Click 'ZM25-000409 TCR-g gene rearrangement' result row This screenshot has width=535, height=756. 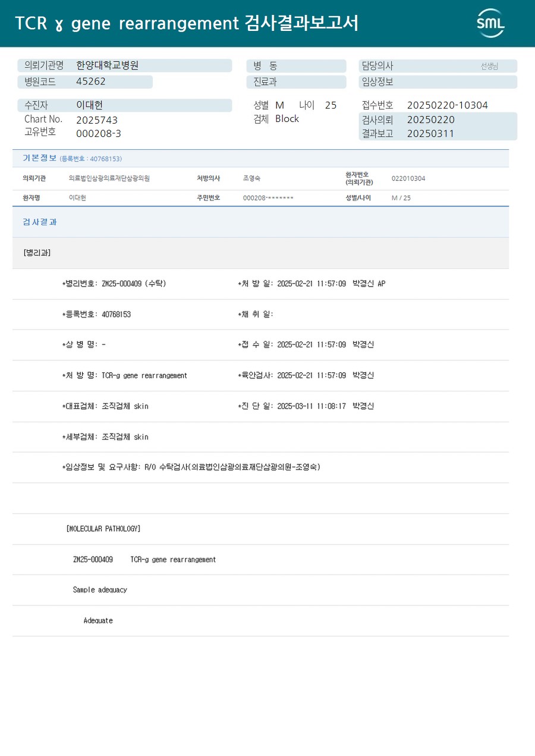(144, 560)
